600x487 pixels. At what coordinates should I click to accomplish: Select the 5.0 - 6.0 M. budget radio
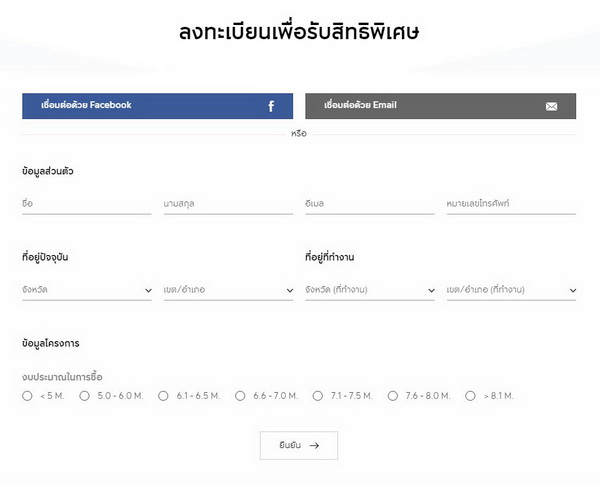pos(87,396)
